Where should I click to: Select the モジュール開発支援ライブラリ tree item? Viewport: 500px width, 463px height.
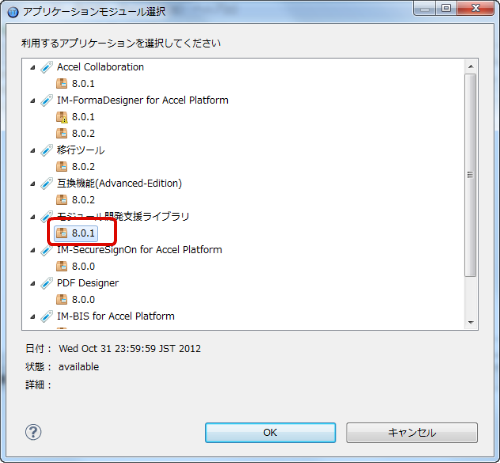pos(123,216)
